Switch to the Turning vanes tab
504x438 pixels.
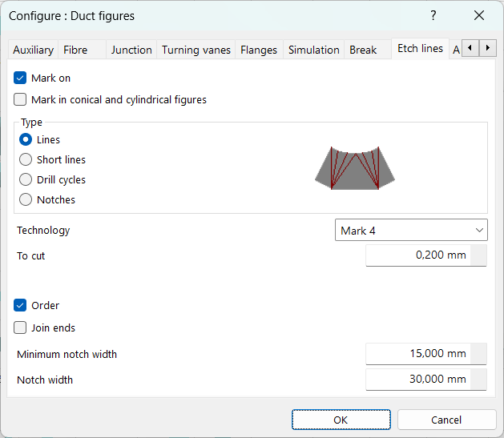point(196,50)
